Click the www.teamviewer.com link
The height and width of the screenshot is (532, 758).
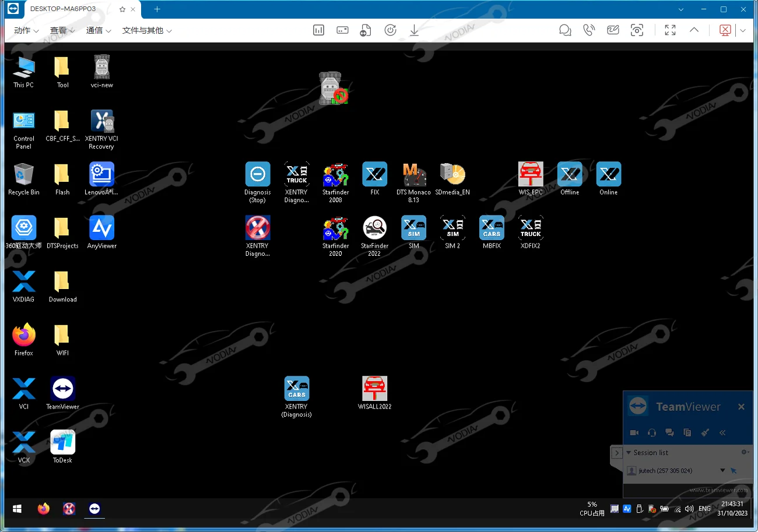coord(718,491)
